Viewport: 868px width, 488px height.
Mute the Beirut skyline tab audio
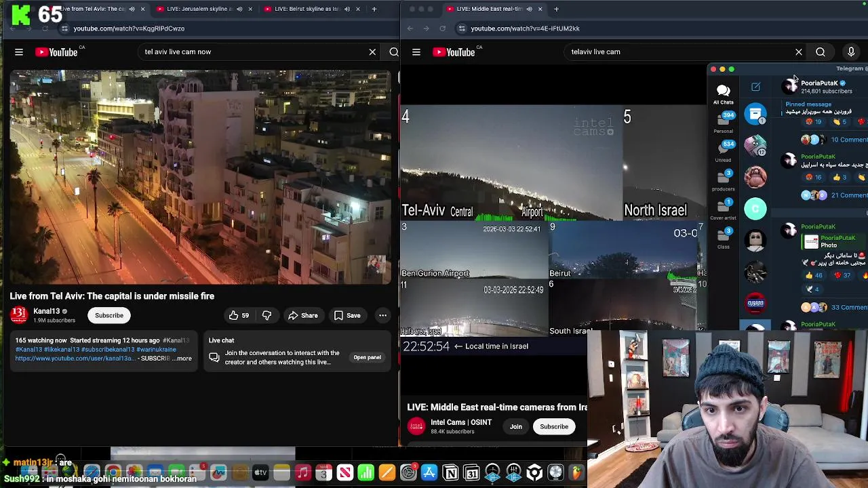(347, 9)
